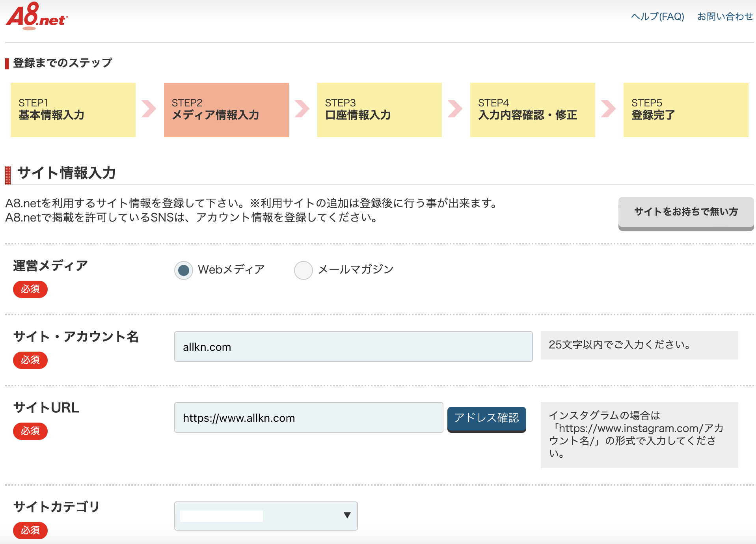Click the 運営メディア label

pyautogui.click(x=50, y=266)
